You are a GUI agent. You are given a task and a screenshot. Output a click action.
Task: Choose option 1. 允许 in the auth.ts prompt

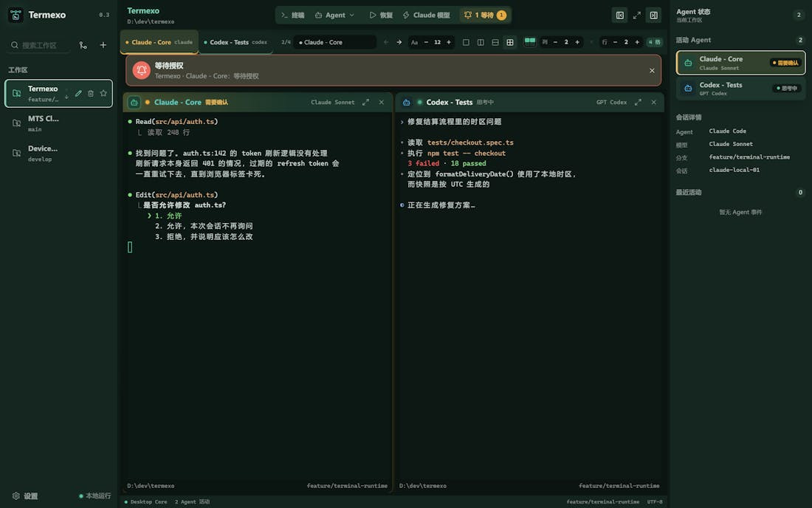(168, 216)
